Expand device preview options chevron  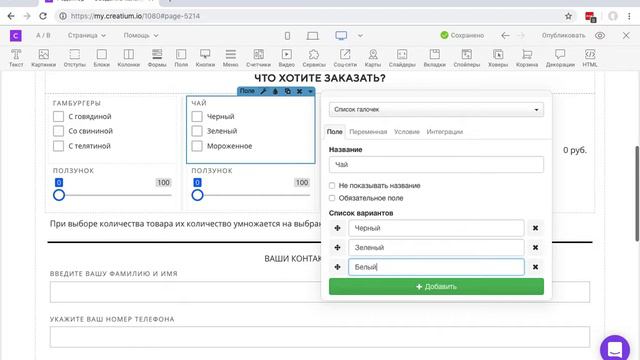(x=360, y=36)
